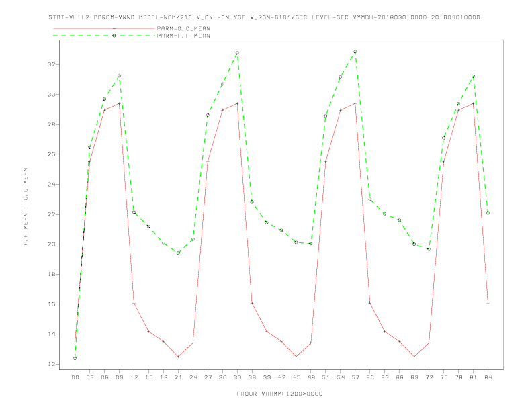Select green circle data point at hour 84
This screenshot has height=411, width=532.
[488, 213]
